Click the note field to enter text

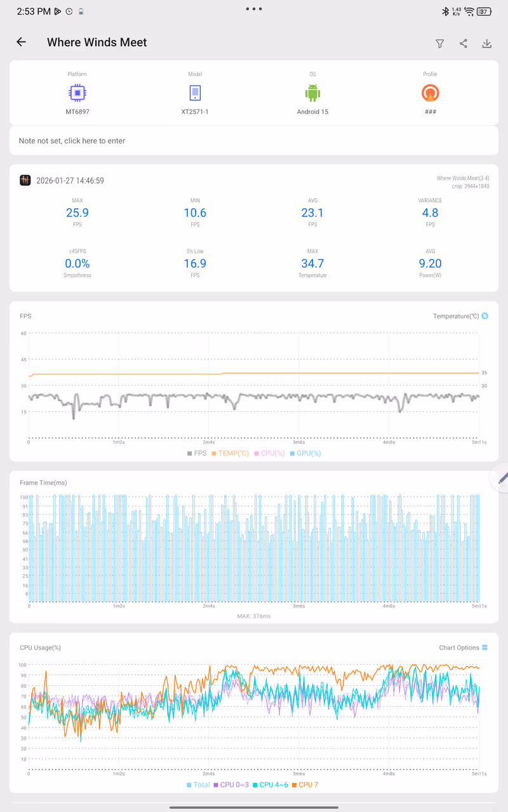(x=254, y=141)
